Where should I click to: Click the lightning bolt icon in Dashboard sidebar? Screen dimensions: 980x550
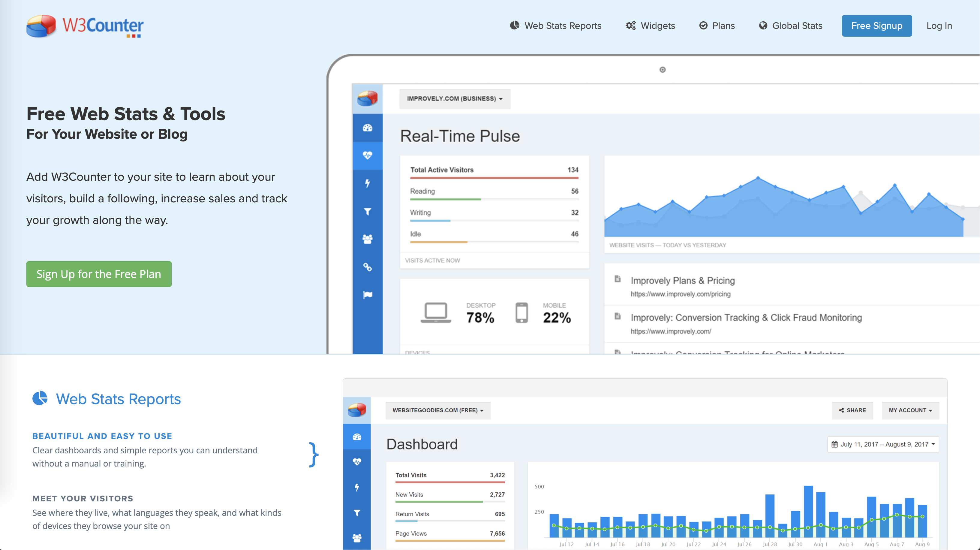coord(357,487)
